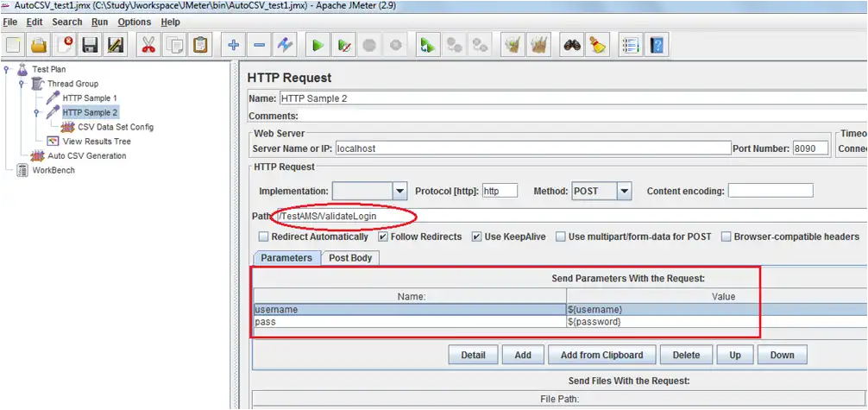Screen dimensions: 868x410
Task: Open Help with the question mark icon
Action: point(657,45)
